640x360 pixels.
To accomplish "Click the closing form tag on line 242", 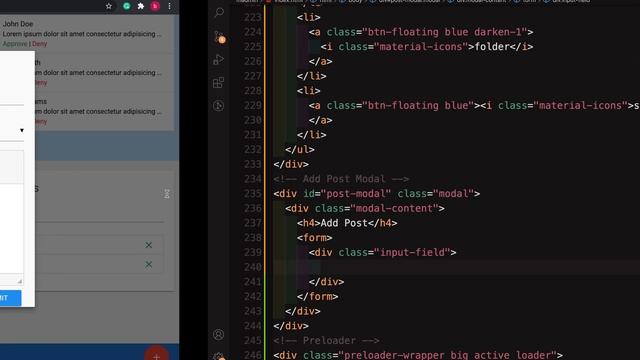I will tap(318, 296).
